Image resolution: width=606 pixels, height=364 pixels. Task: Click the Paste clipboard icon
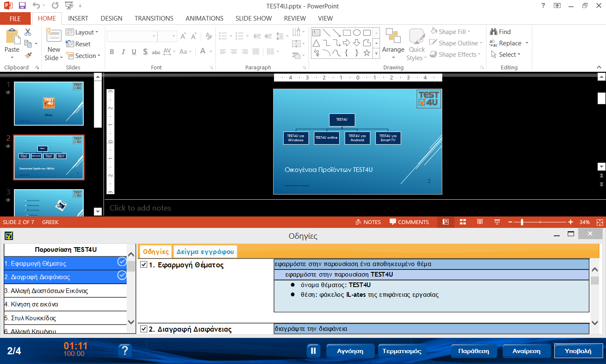[12, 37]
